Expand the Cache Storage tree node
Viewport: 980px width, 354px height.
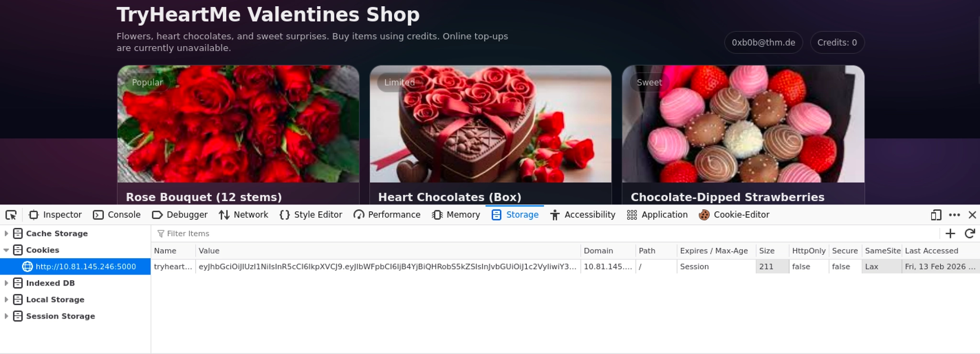[6, 233]
